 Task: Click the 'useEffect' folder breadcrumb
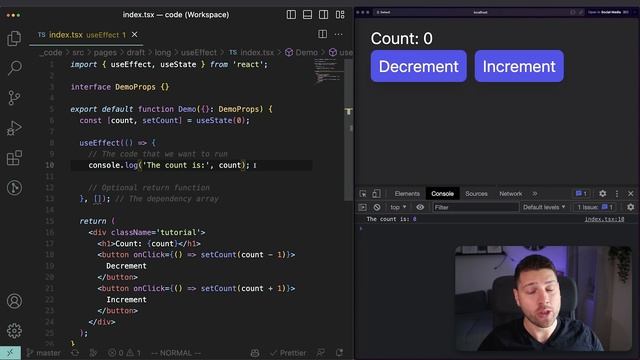(x=199, y=53)
